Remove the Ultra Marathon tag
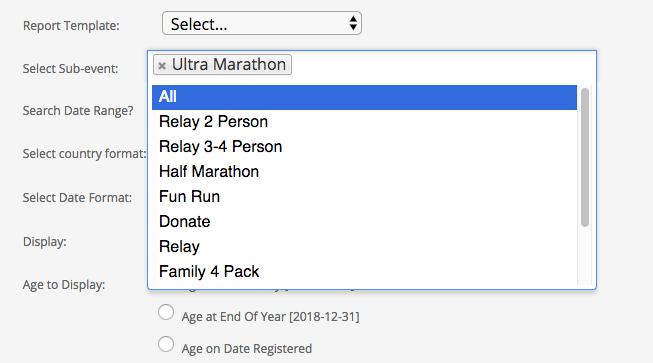 tap(162, 65)
